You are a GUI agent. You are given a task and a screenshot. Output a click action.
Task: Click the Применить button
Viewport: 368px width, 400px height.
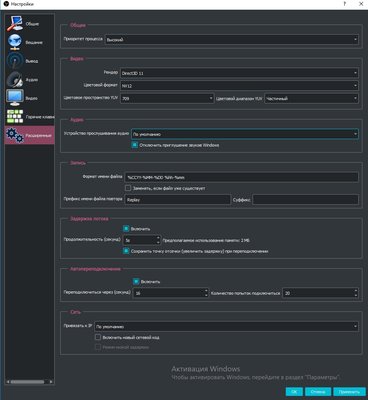pos(349,392)
